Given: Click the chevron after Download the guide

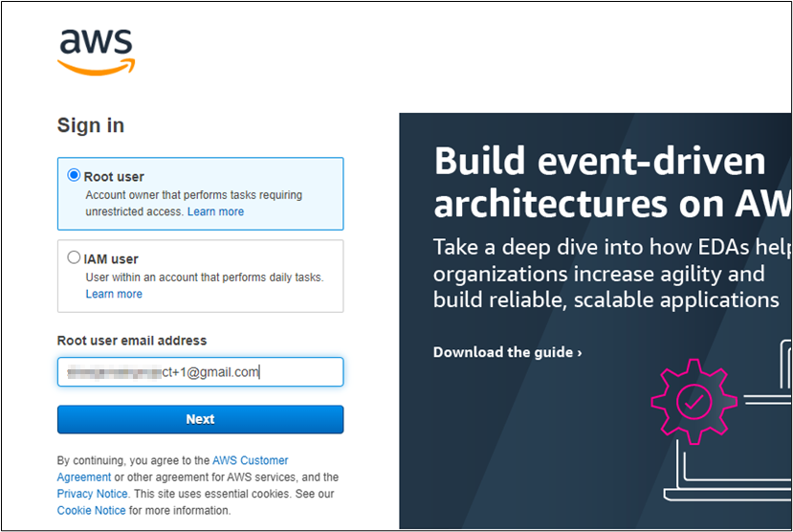Looking at the screenshot, I should point(579,353).
